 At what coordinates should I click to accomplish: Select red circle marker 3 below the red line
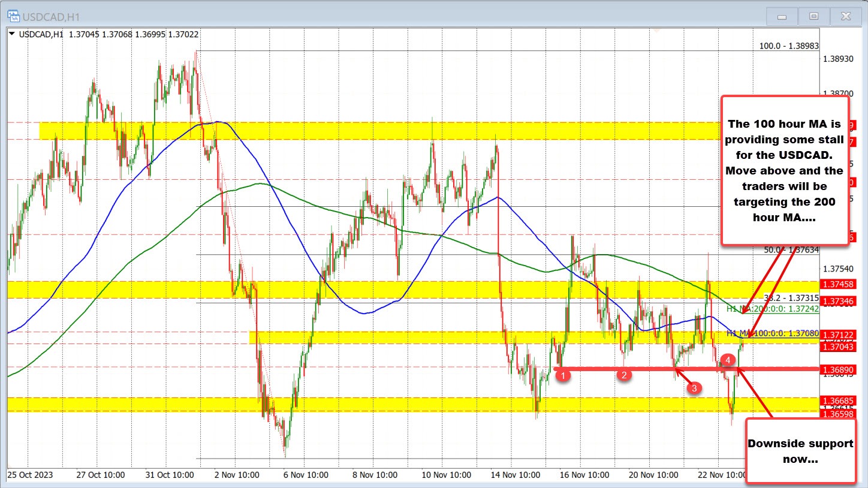pyautogui.click(x=694, y=388)
